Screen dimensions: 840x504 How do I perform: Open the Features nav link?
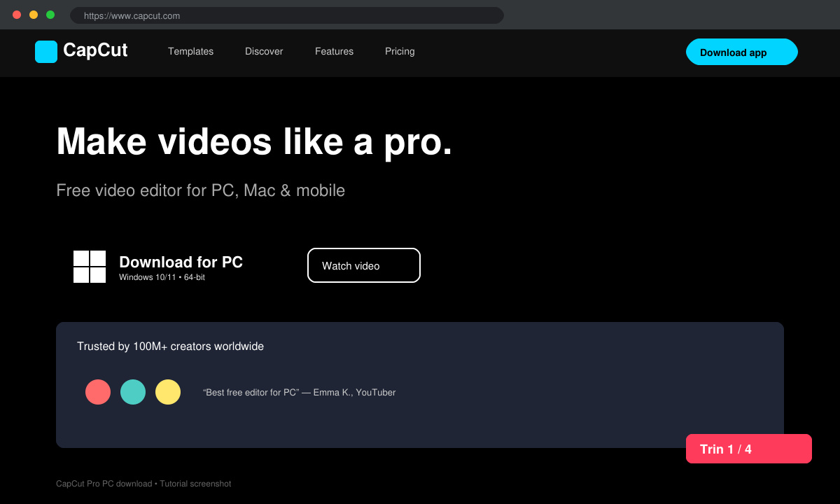click(x=334, y=51)
